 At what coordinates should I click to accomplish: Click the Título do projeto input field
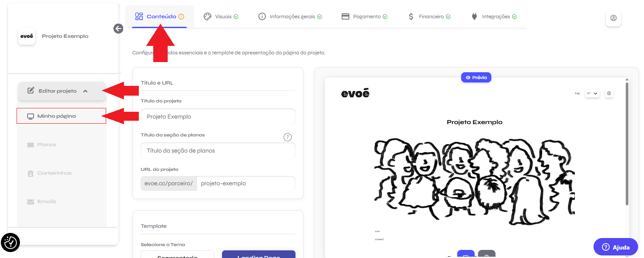[x=218, y=116]
